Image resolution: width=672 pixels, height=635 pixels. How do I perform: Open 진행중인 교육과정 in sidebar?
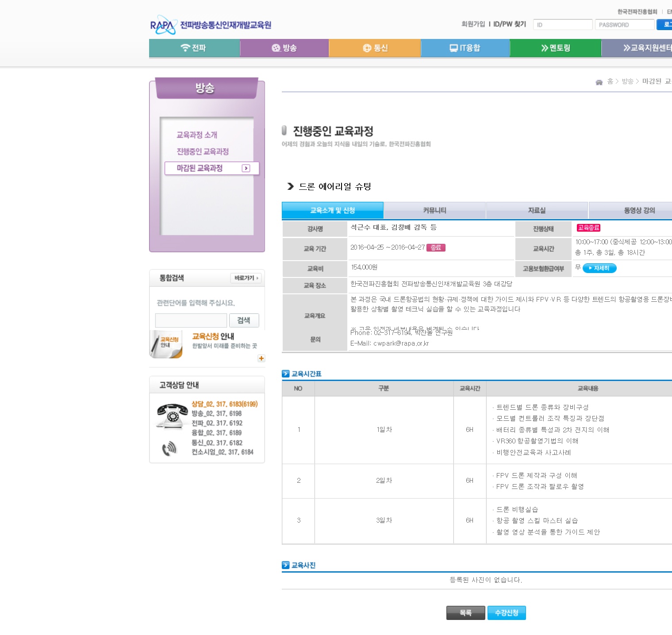tap(203, 151)
